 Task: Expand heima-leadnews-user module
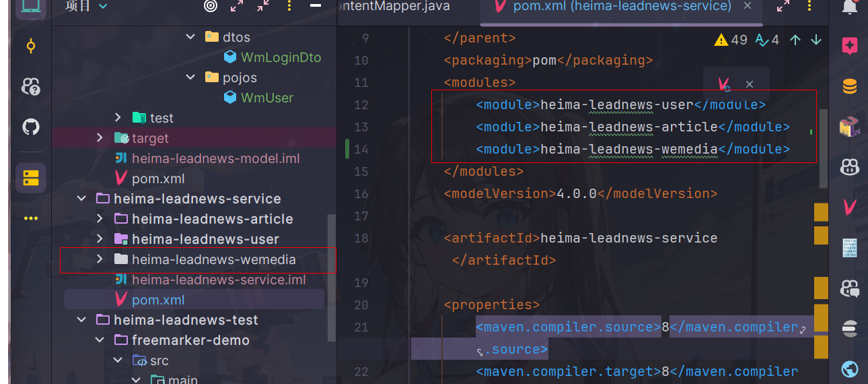coord(100,238)
